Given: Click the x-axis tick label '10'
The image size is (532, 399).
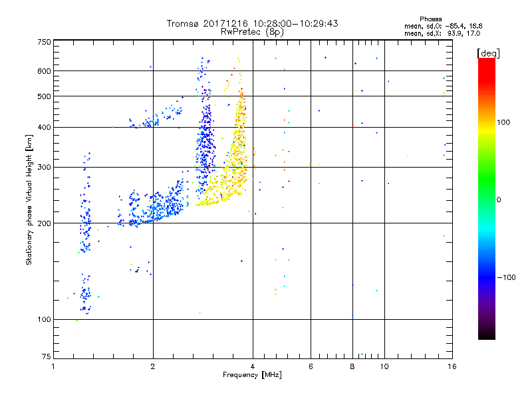Looking at the screenshot, I should point(384,366).
